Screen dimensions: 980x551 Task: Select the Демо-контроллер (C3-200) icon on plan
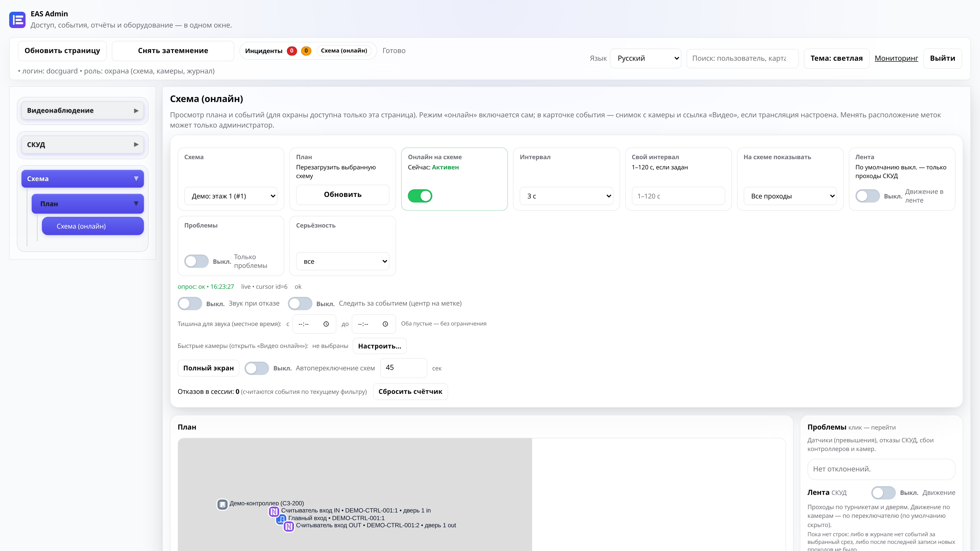tap(223, 504)
